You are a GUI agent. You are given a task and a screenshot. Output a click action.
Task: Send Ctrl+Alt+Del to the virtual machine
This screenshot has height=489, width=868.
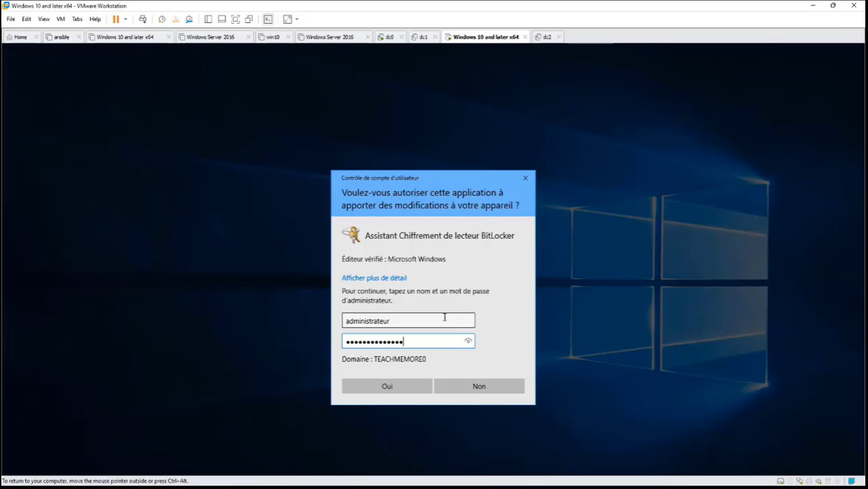click(x=142, y=19)
